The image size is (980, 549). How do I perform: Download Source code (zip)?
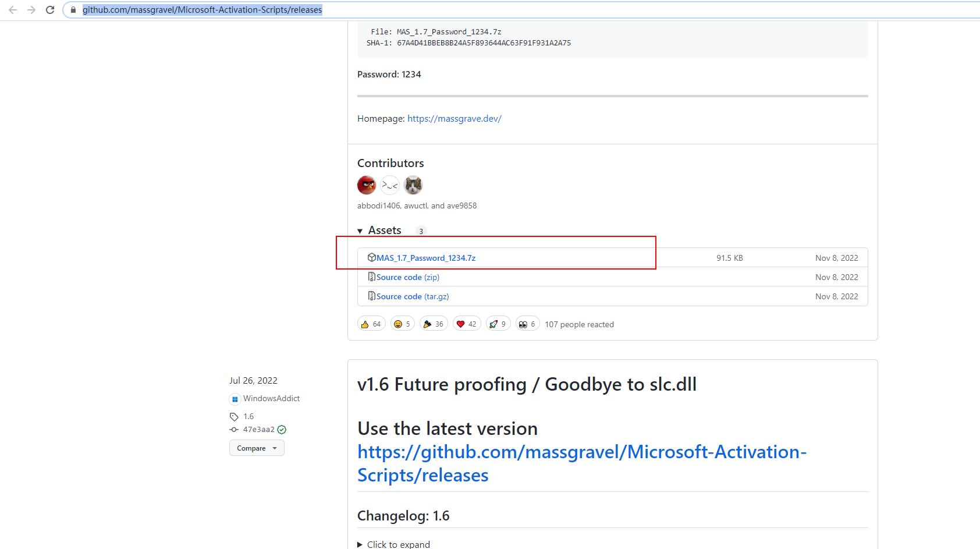(x=407, y=277)
